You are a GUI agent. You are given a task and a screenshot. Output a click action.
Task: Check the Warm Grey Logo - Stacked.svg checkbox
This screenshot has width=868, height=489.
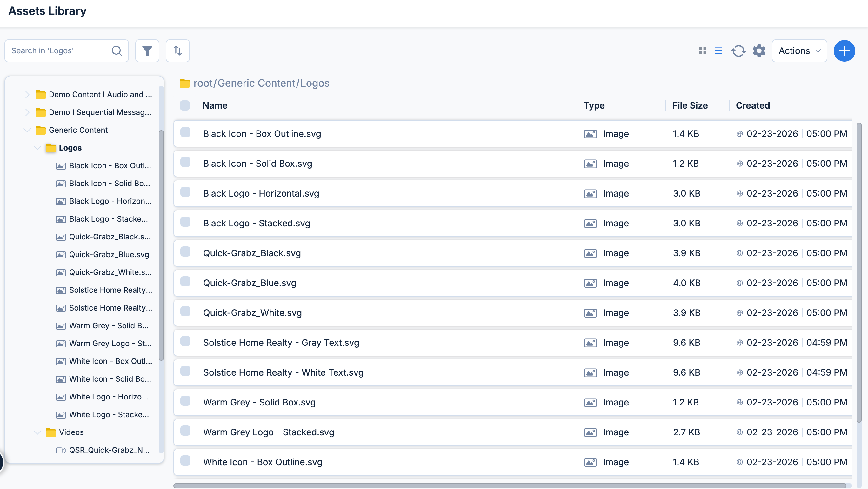tap(185, 431)
